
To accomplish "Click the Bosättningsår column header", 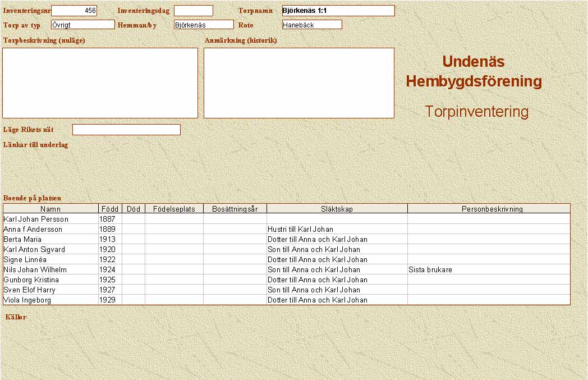I will (235, 209).
